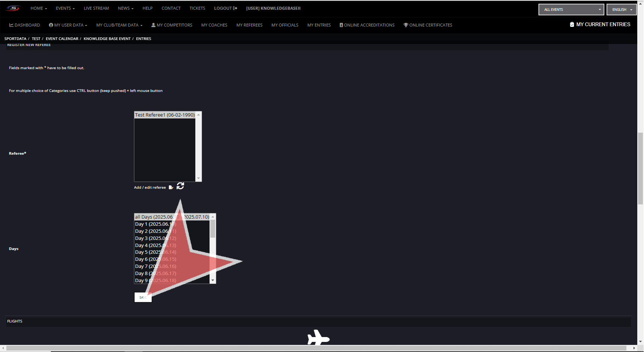
Task: Select Day 3 in the Days list
Action: 155,238
